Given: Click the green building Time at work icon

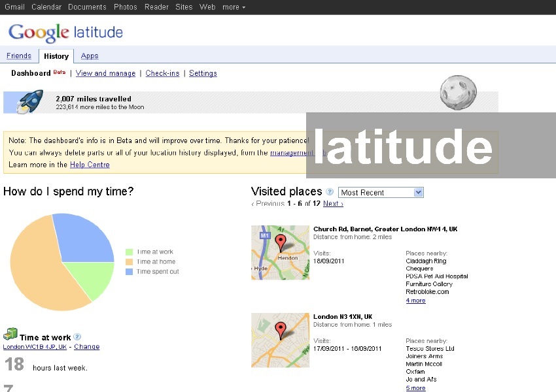Looking at the screenshot, I should (x=10, y=334).
